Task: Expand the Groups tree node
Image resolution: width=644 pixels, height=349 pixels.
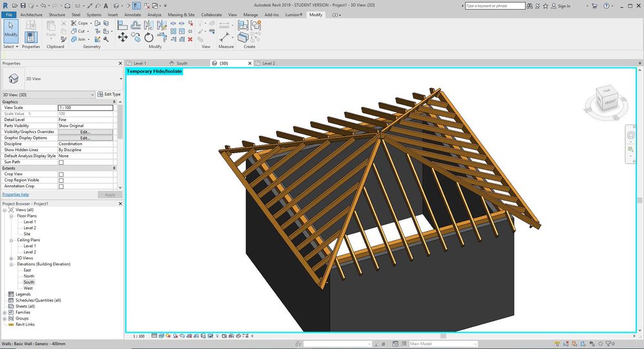Action: [x=5, y=318]
